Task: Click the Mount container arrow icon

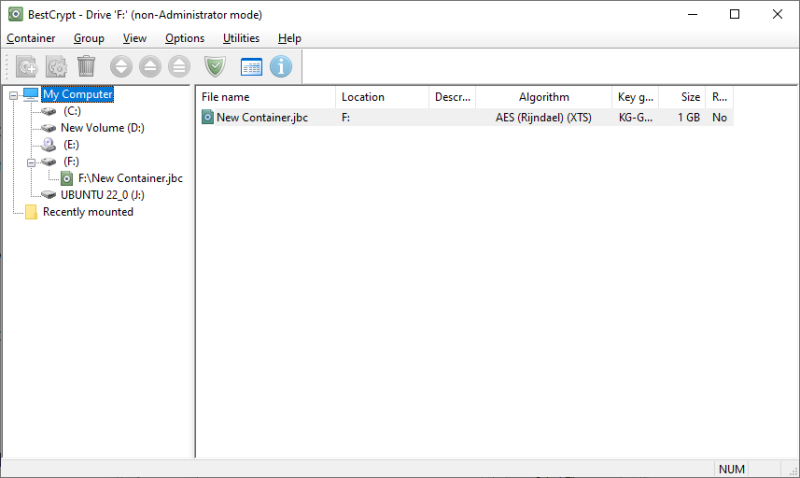Action: pos(121,66)
